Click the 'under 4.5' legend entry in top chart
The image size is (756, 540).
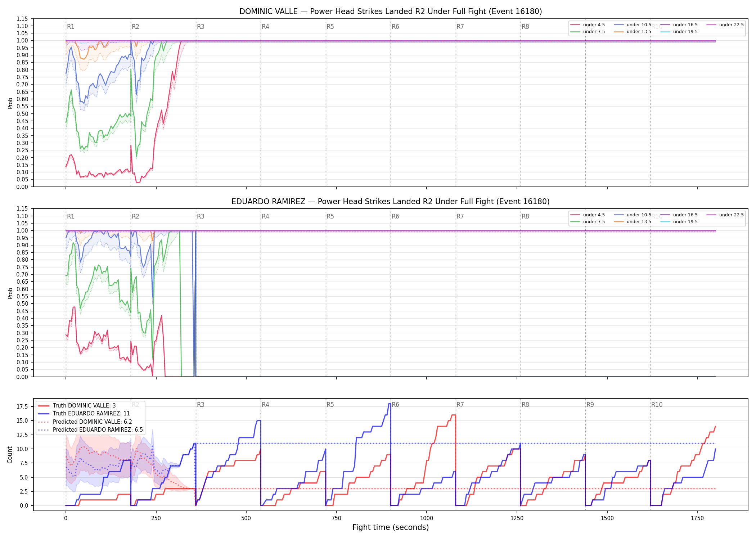588,25
